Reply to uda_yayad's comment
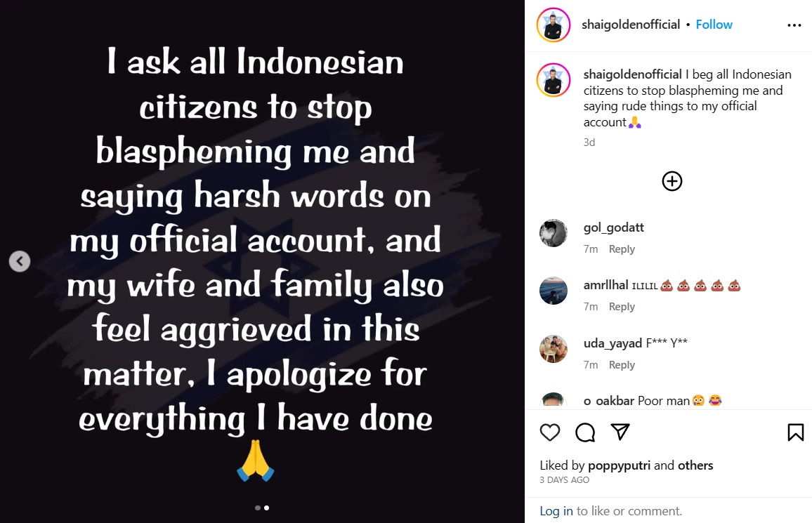Screen dimensions: 812x523 click(622, 365)
